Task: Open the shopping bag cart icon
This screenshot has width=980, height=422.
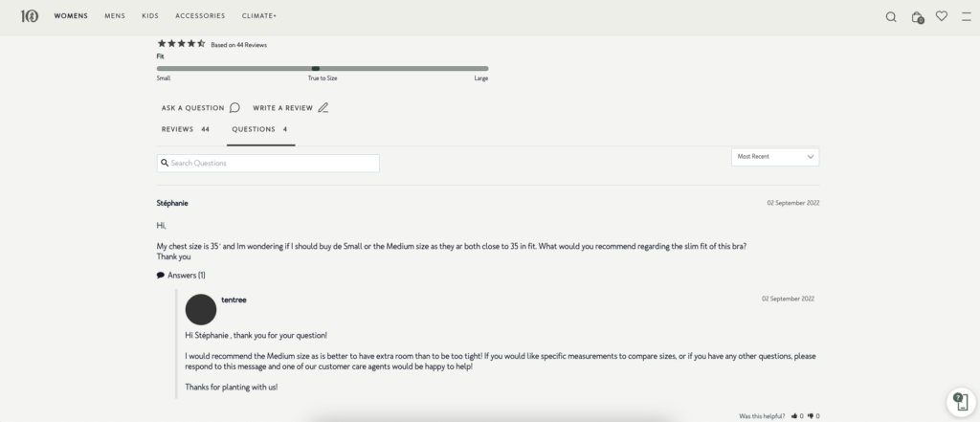Action: [x=917, y=16]
